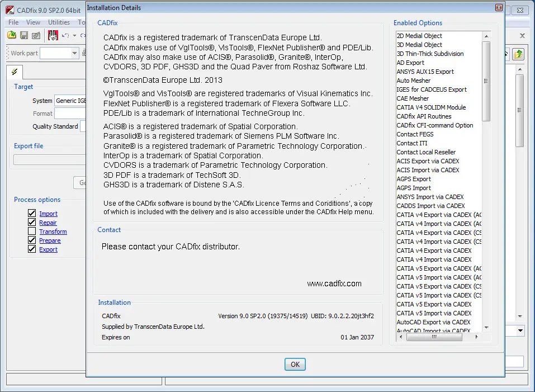Select 'IGES for CADCEUS Export' item

point(431,89)
